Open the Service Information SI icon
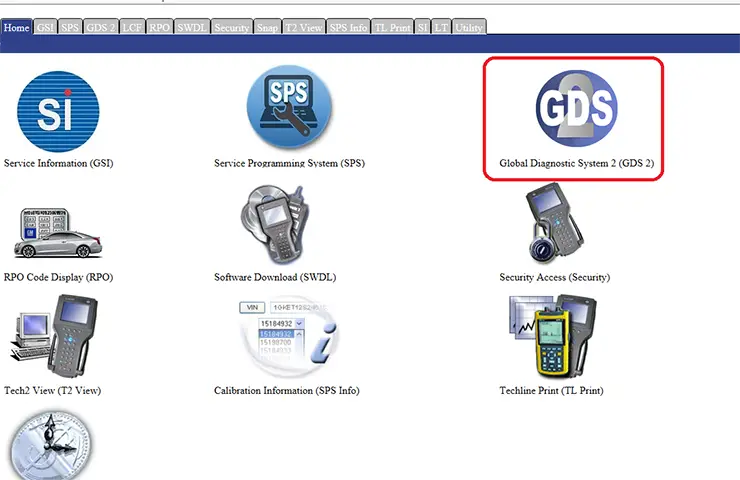The width and height of the screenshot is (740, 480). coord(58,111)
